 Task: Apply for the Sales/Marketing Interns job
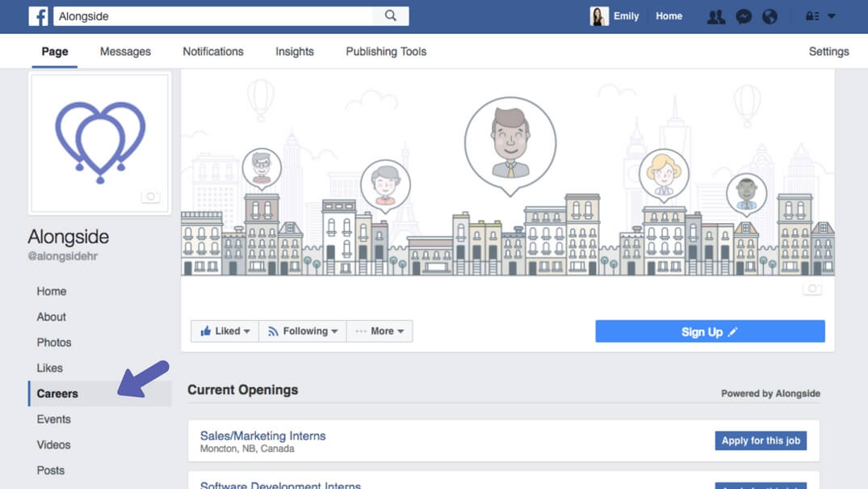click(x=761, y=441)
